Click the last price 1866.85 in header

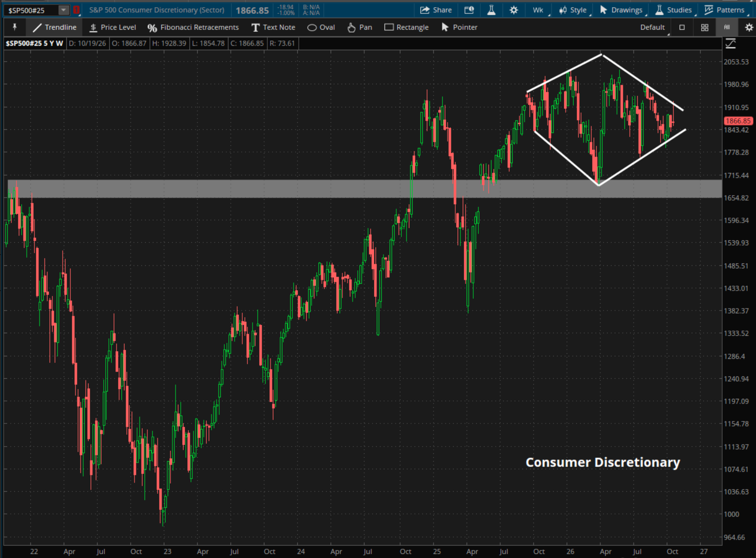tap(252, 10)
